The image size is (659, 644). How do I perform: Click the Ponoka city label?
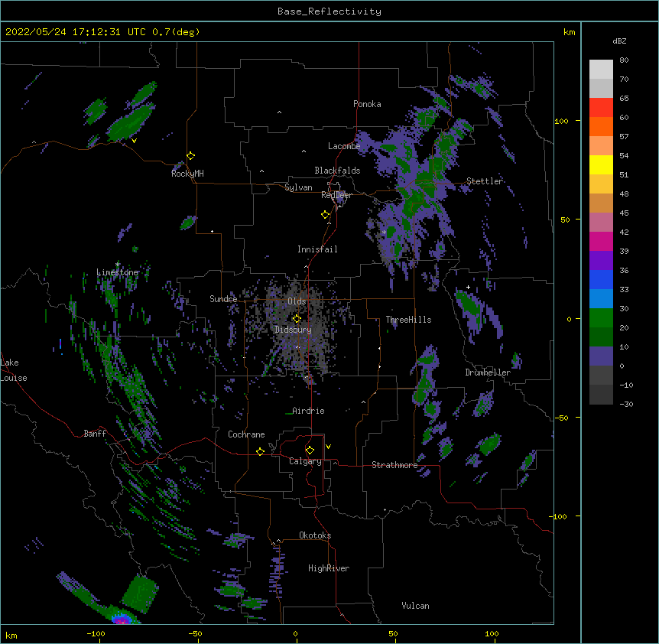[367, 104]
